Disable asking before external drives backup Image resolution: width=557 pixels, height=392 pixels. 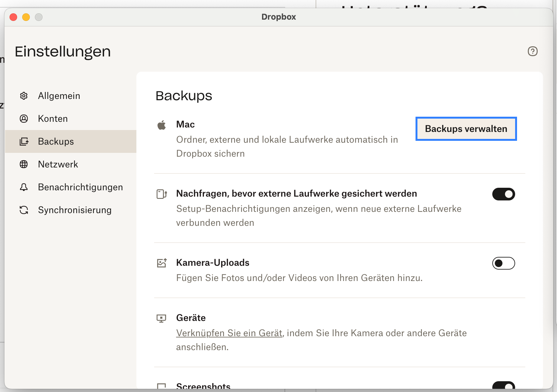tap(504, 194)
